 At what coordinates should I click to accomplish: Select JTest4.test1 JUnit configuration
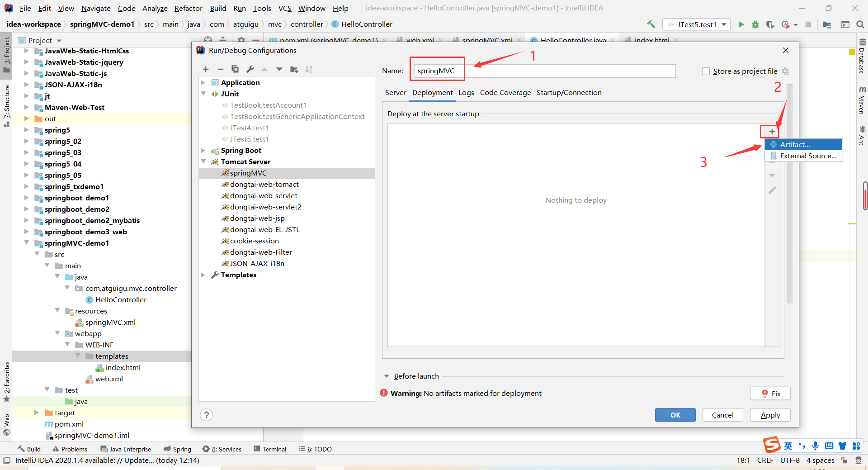click(x=250, y=128)
